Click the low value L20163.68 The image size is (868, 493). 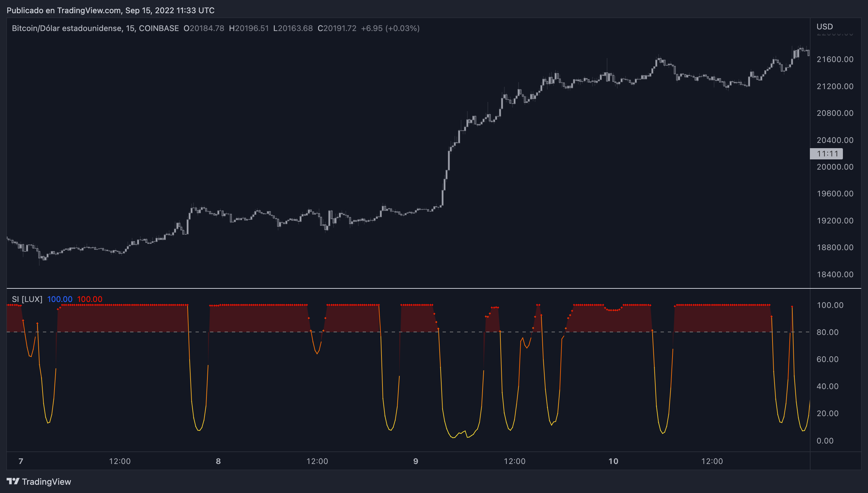tap(293, 28)
